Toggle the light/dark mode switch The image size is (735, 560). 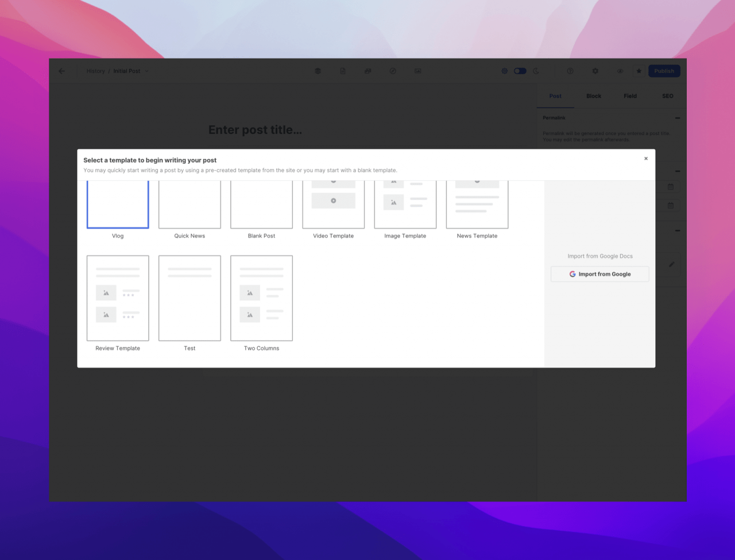pyautogui.click(x=520, y=71)
